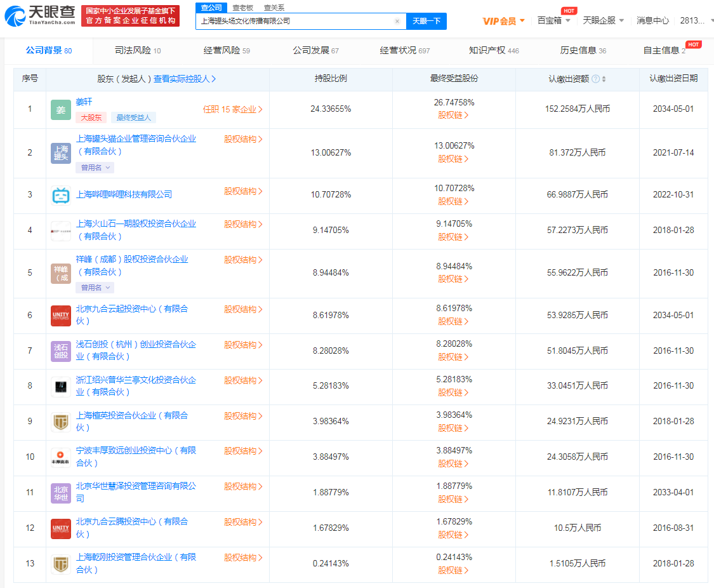Open shareholder 姜轩 profile link
The image size is (714, 588).
84,102
